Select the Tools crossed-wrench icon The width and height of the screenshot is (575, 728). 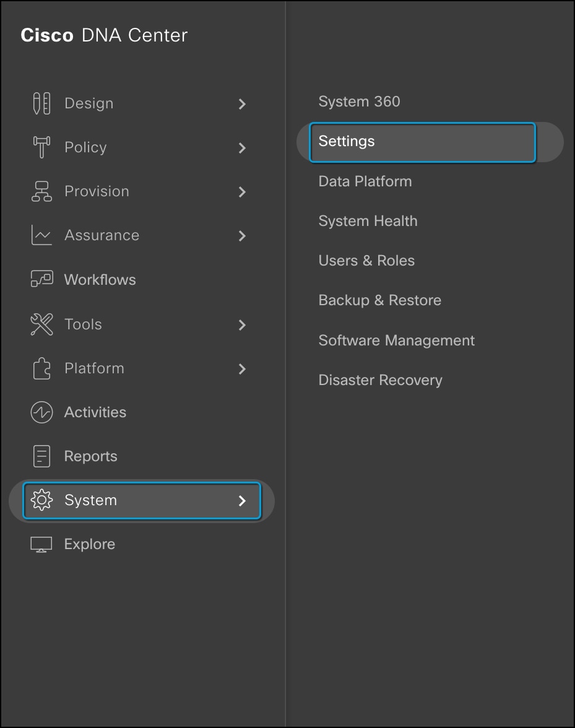click(41, 324)
